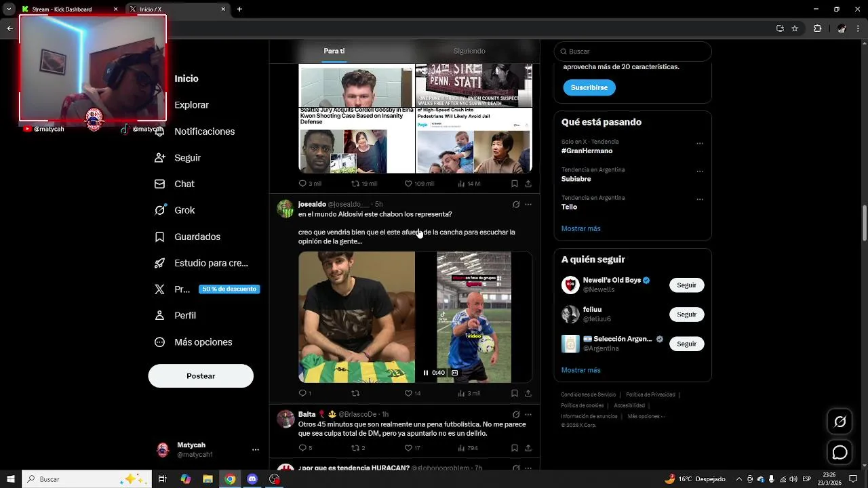Follow Selección Argentina account
The width and height of the screenshot is (868, 488).
686,344
